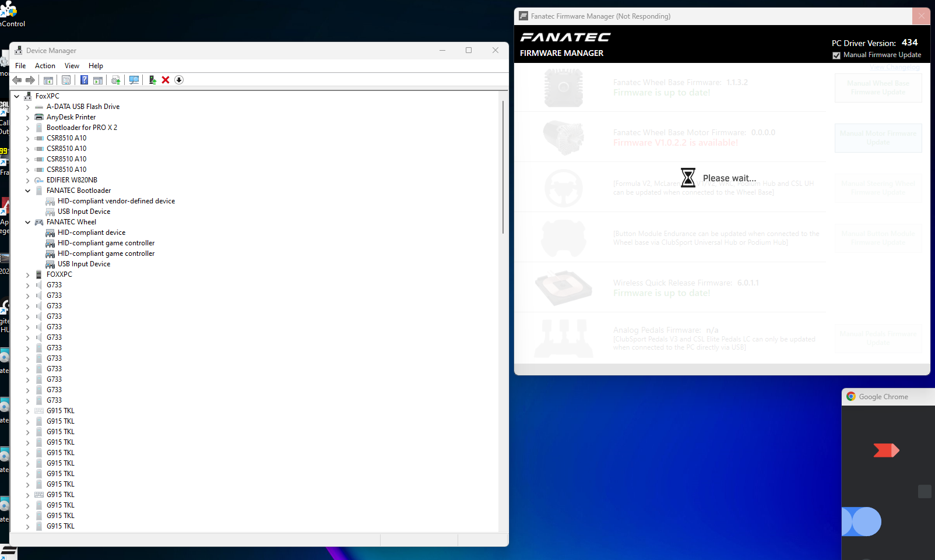The image size is (935, 560).
Task: Click the View Changelog link
Action: pos(894,68)
